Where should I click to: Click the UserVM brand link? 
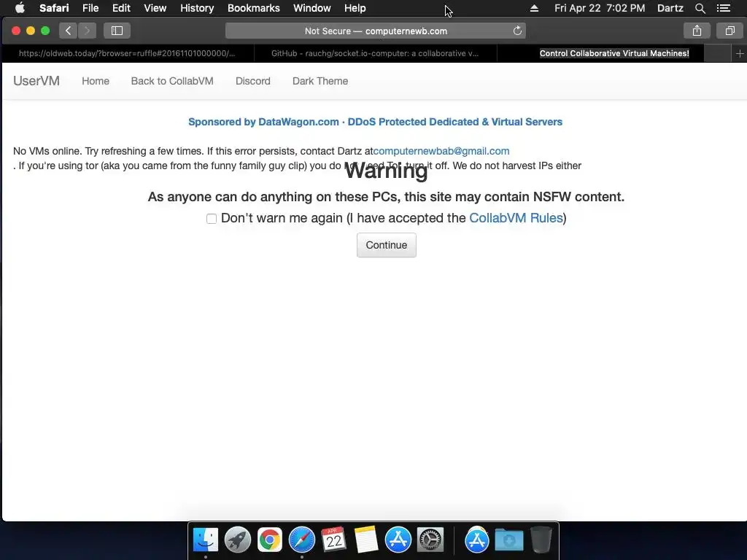click(36, 81)
